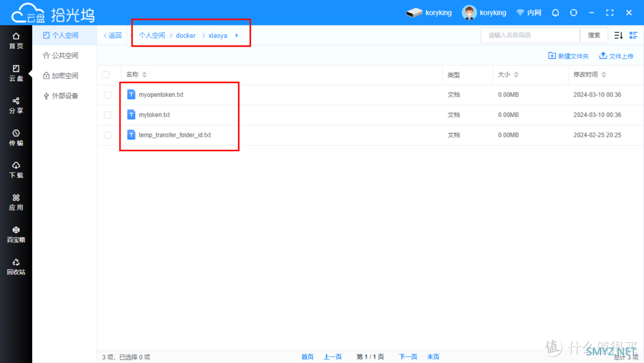Open the 传输 transfer section
This screenshot has width=644, height=363.
coord(16,138)
